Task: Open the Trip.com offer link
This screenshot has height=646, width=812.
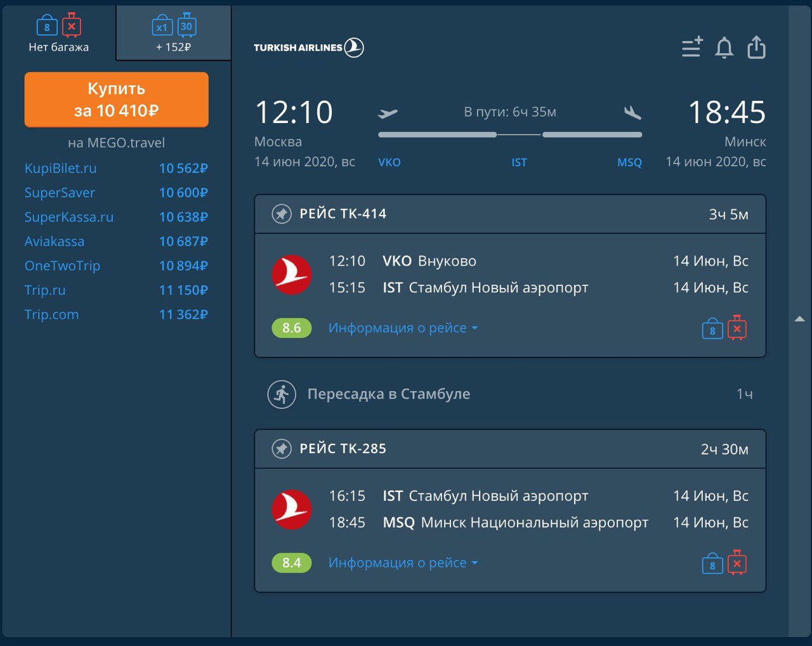Action: click(x=51, y=314)
